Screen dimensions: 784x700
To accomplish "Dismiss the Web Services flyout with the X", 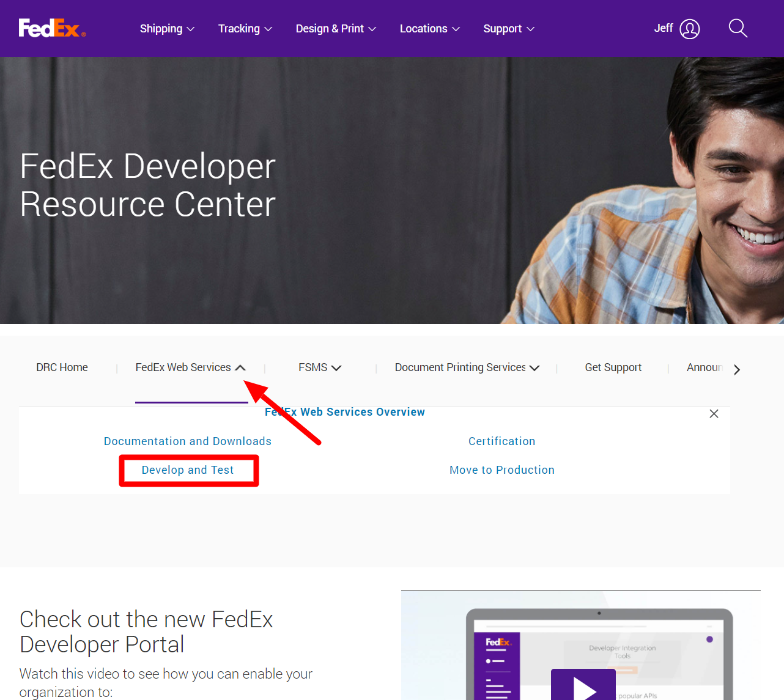I will (714, 414).
